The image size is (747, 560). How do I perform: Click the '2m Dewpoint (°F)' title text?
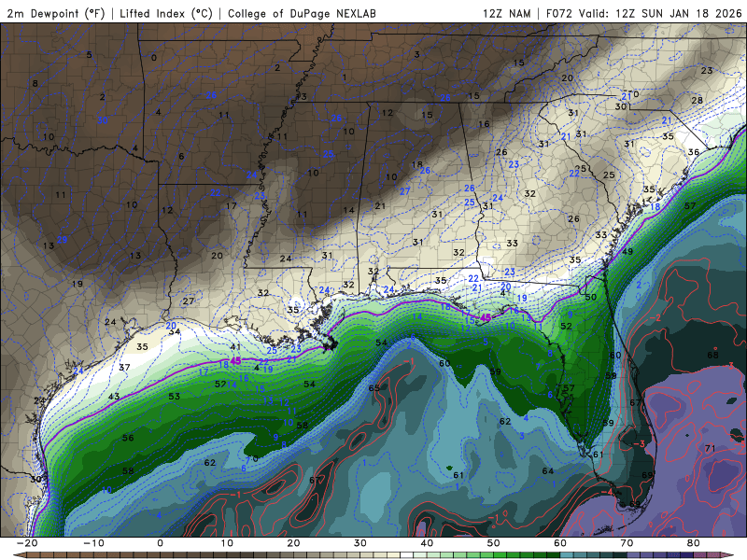[56, 13]
